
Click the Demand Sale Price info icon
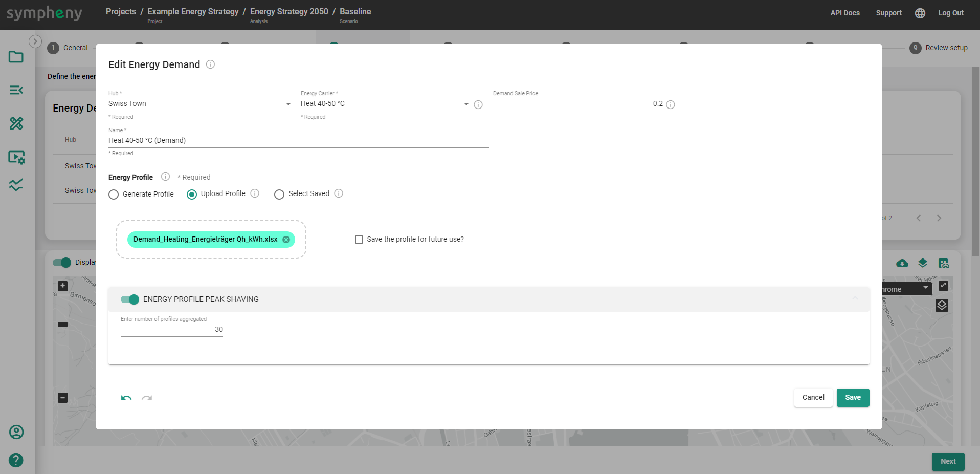[x=671, y=104]
